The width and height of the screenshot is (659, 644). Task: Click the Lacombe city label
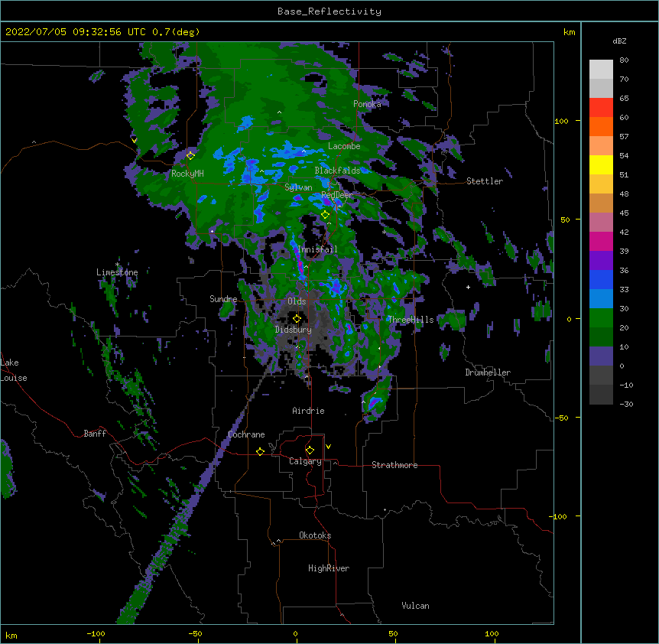point(344,146)
